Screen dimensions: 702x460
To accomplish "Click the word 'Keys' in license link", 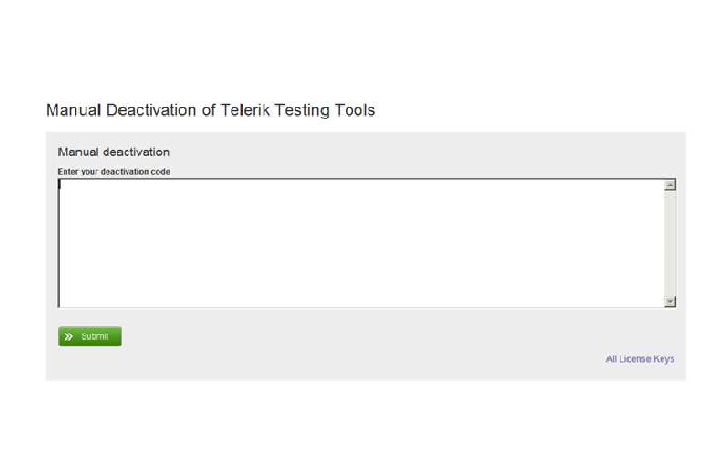I will pos(663,359).
